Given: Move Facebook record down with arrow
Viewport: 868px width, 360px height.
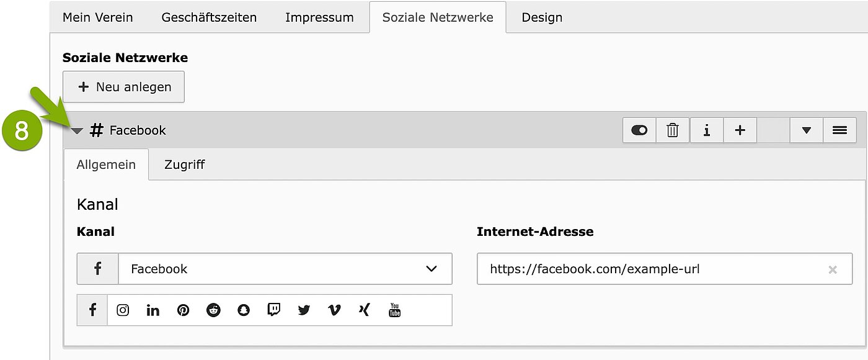Looking at the screenshot, I should pyautogui.click(x=807, y=130).
